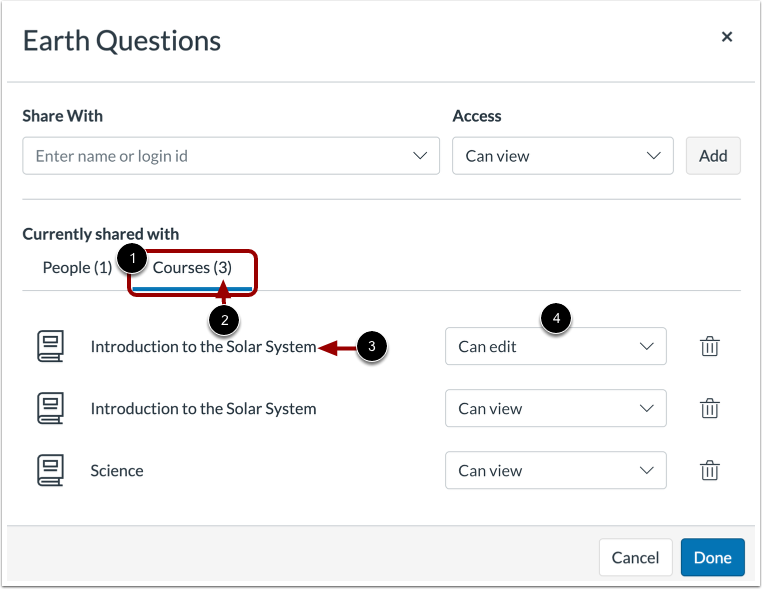762x589 pixels.
Task: Click trash icon for second Solar System course
Action: (x=709, y=409)
